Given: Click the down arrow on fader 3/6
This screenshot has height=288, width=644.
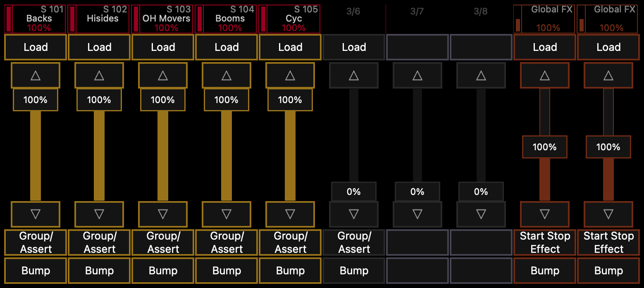Looking at the screenshot, I should [354, 214].
